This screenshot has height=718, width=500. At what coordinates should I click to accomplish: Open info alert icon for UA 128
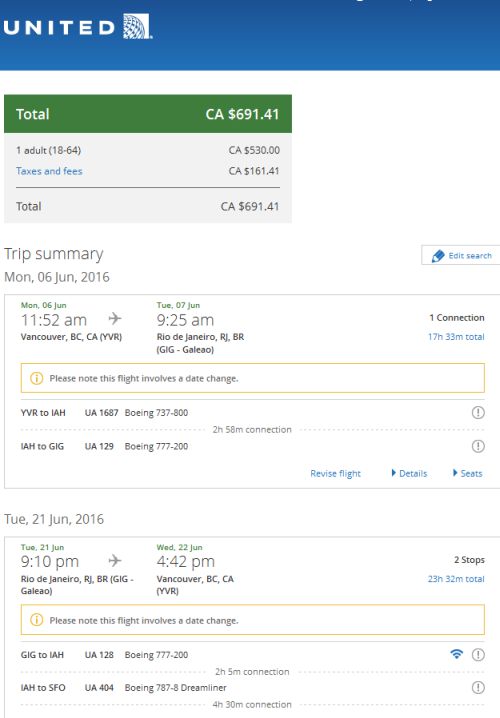478,655
